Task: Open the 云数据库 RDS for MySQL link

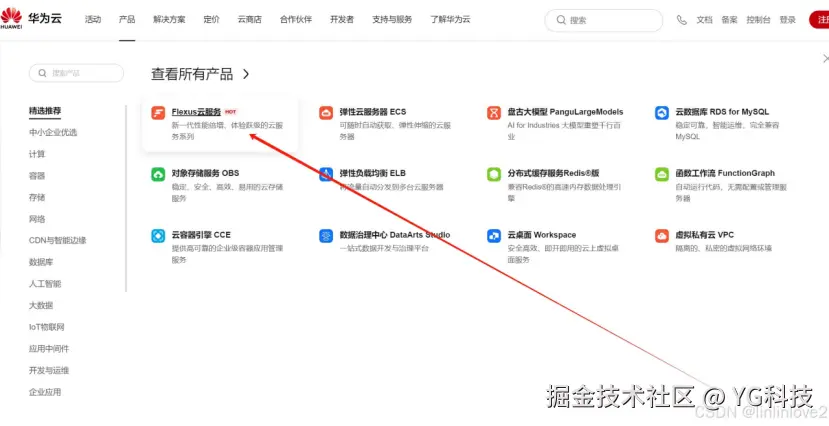Action: (722, 112)
